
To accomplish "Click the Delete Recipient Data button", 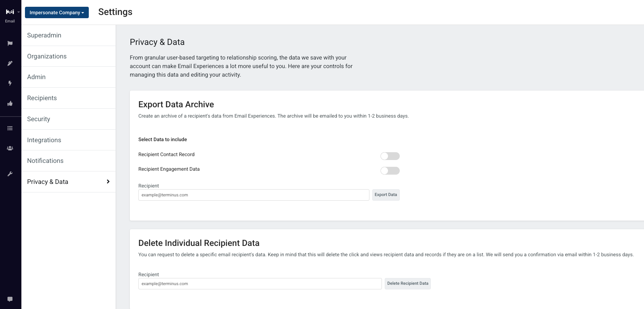I will 408,284.
